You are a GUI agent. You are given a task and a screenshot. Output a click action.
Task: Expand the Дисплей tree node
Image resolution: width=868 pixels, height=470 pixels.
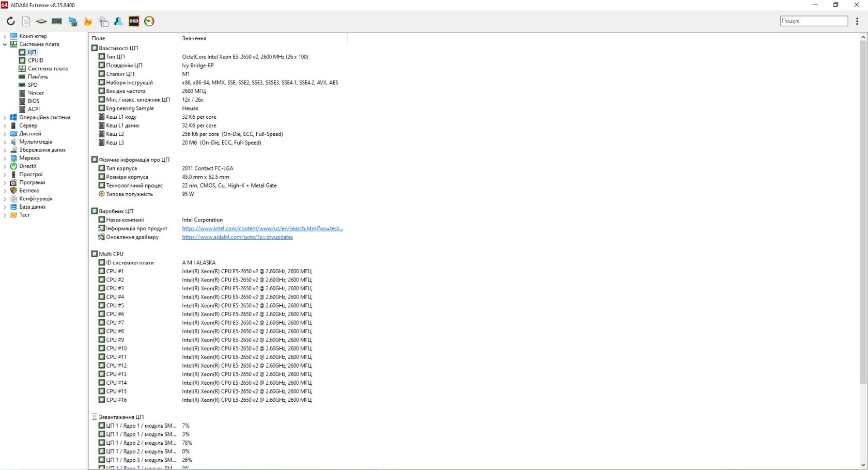pos(5,134)
